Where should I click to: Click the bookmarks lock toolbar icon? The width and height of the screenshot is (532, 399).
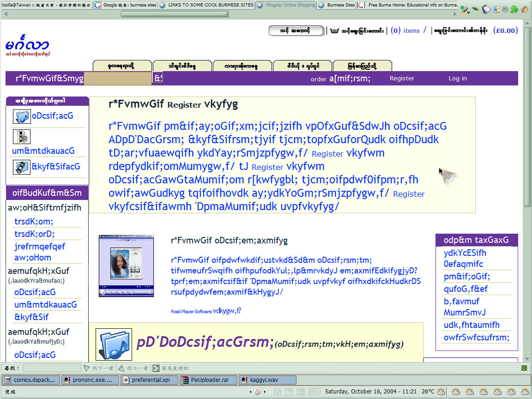click(x=497, y=9)
